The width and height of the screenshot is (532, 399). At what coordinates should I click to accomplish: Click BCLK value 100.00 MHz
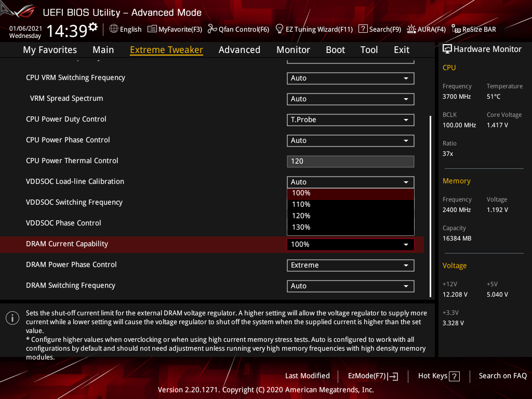(x=459, y=125)
